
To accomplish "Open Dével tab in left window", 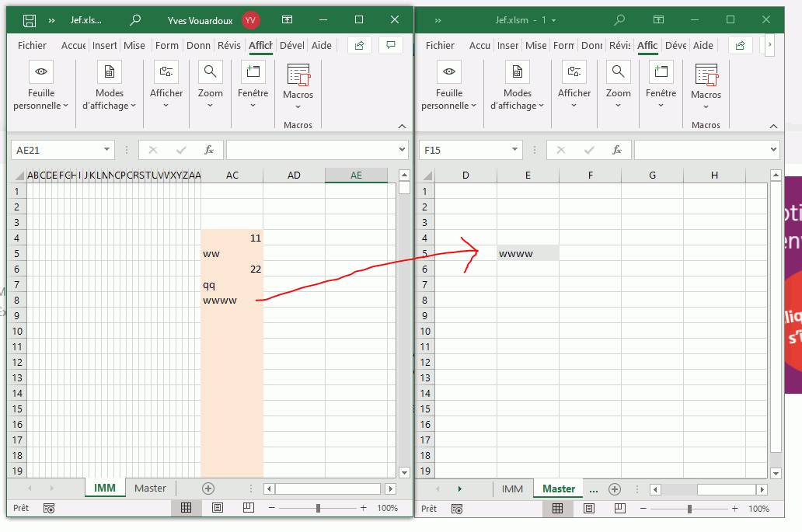I will coord(292,46).
